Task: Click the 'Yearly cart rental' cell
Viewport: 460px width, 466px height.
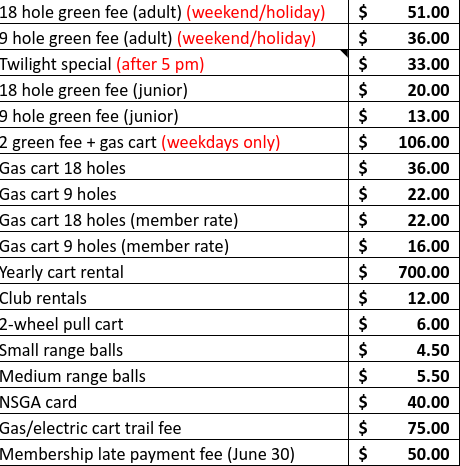Action: [x=174, y=271]
